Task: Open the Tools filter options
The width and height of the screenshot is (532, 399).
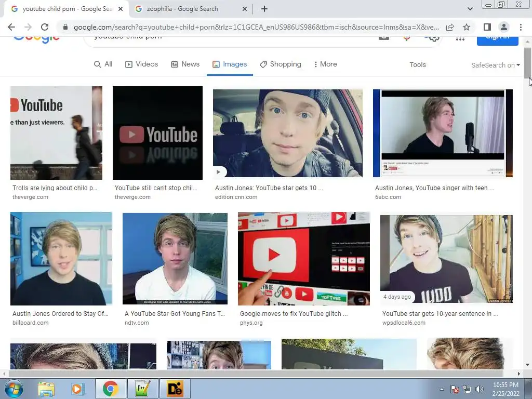Action: (417, 65)
